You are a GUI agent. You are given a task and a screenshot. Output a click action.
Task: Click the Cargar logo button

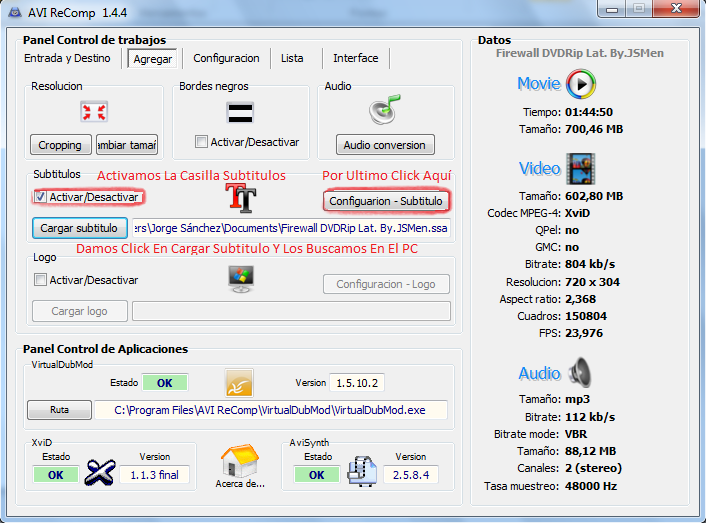(80, 311)
